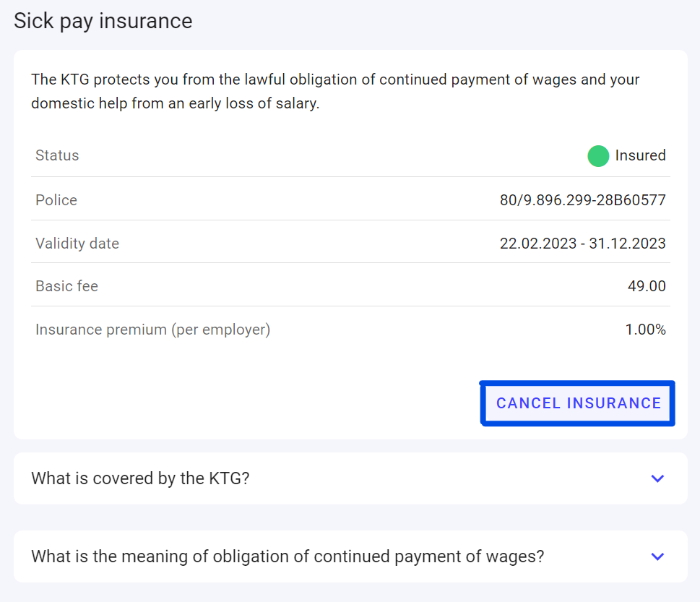
Task: Click the Status row label
Action: coord(57,155)
